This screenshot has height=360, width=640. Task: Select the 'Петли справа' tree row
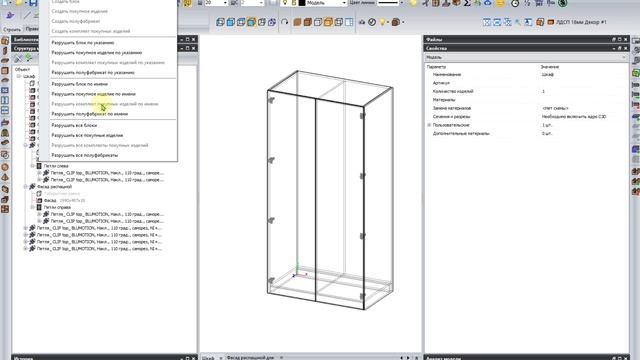point(57,207)
